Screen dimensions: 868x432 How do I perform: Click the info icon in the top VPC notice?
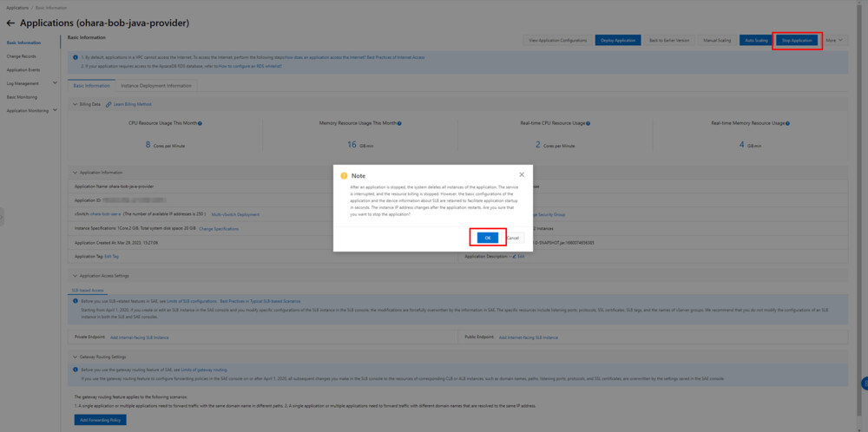coord(76,57)
